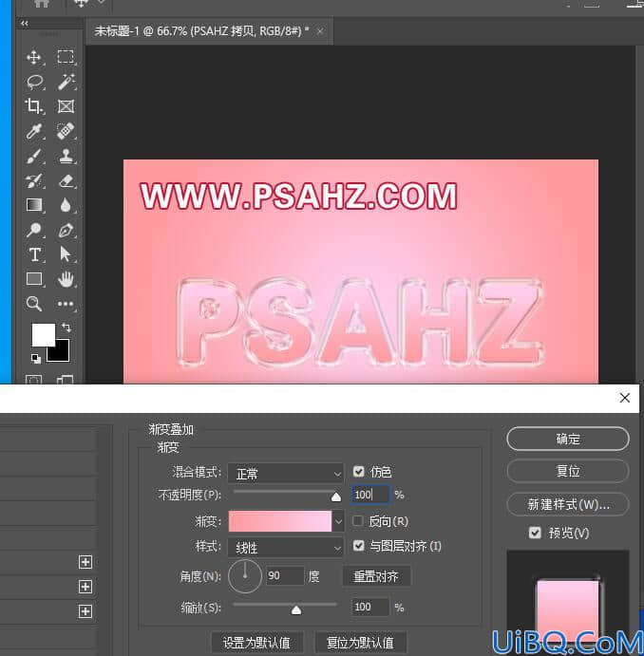Close the layer style dialog

coord(625,398)
